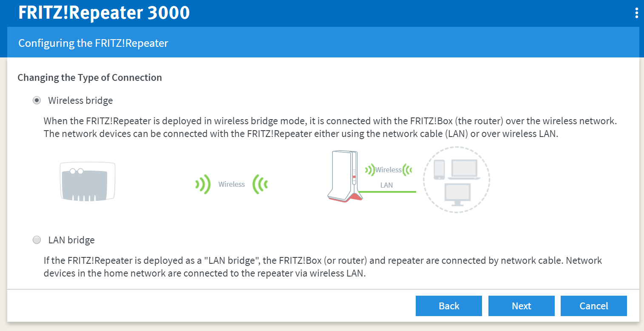Viewport: 644px width, 331px height.
Task: Select the Wireless bridge radio button
Action: click(37, 100)
